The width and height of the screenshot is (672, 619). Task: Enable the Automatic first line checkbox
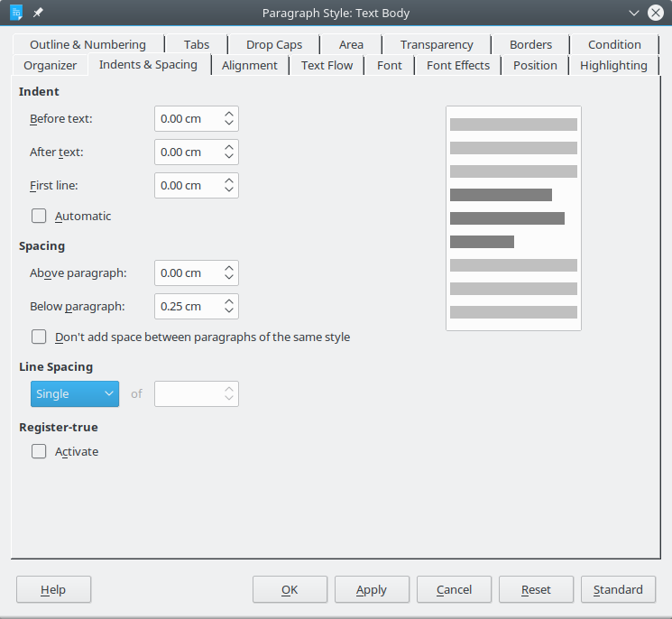coord(39,216)
